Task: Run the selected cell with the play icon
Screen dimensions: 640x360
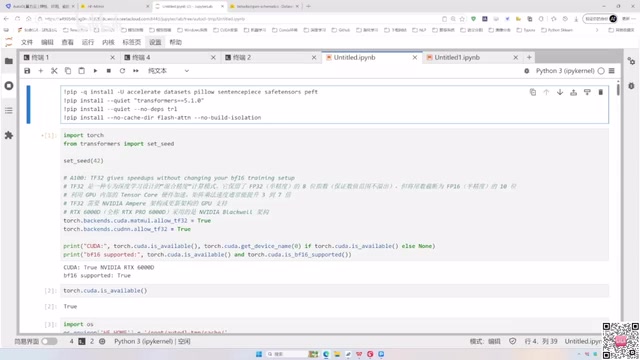Action: 95,71
